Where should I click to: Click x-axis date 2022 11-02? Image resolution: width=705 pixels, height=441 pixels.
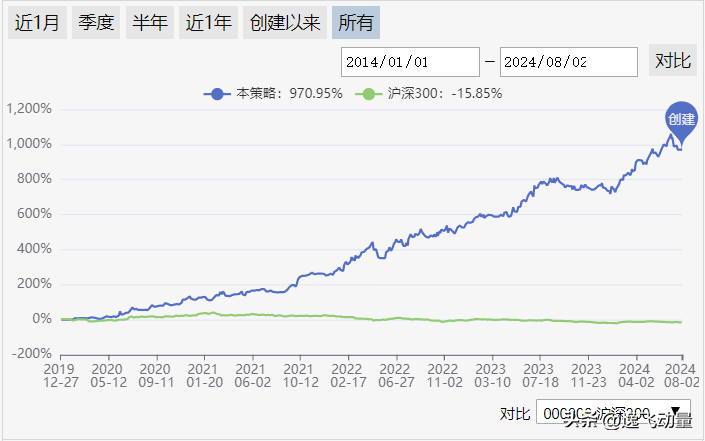(445, 376)
